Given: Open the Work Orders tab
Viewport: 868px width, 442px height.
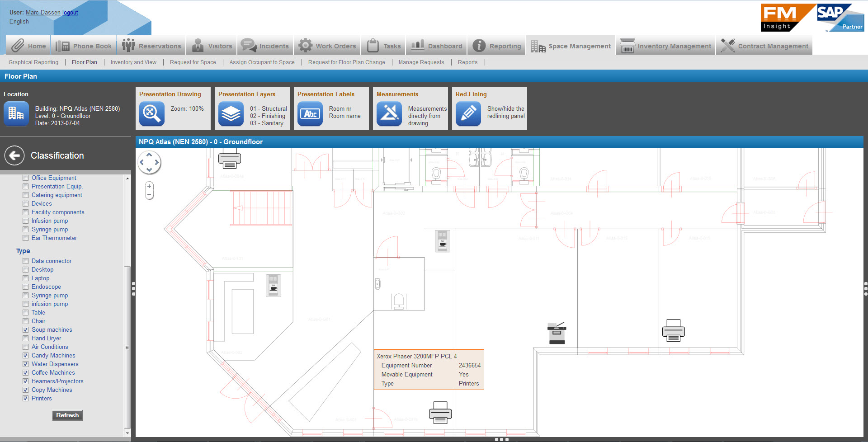Looking at the screenshot, I should coord(327,46).
